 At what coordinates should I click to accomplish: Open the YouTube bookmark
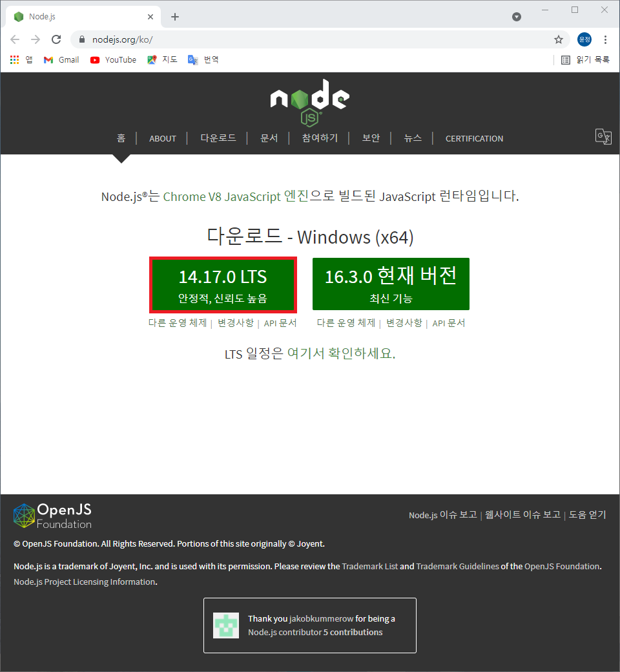click(113, 60)
